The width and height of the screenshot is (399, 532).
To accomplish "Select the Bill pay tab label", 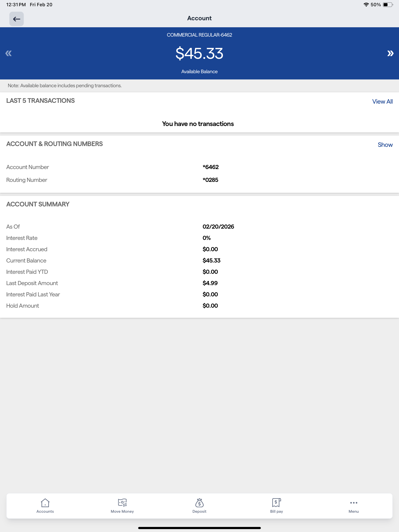I will pyautogui.click(x=276, y=511).
